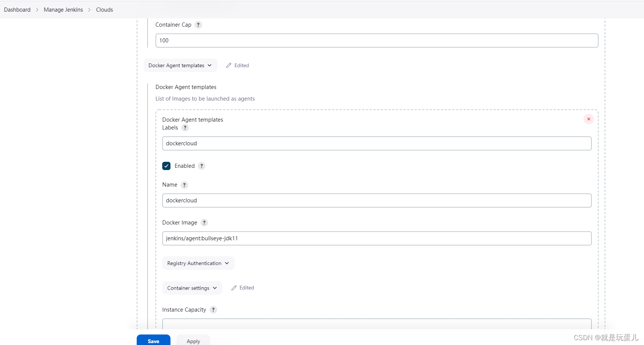
Task: Focus the Name input field
Action: pyautogui.click(x=377, y=200)
